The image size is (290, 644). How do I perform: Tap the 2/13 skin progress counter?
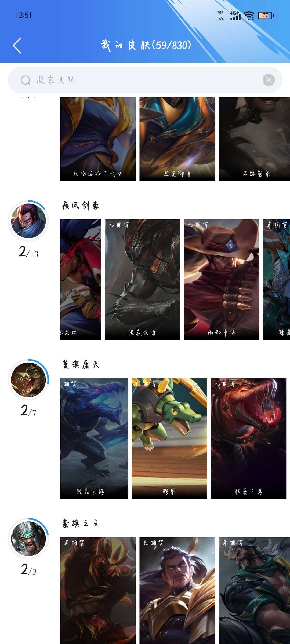pyautogui.click(x=28, y=252)
